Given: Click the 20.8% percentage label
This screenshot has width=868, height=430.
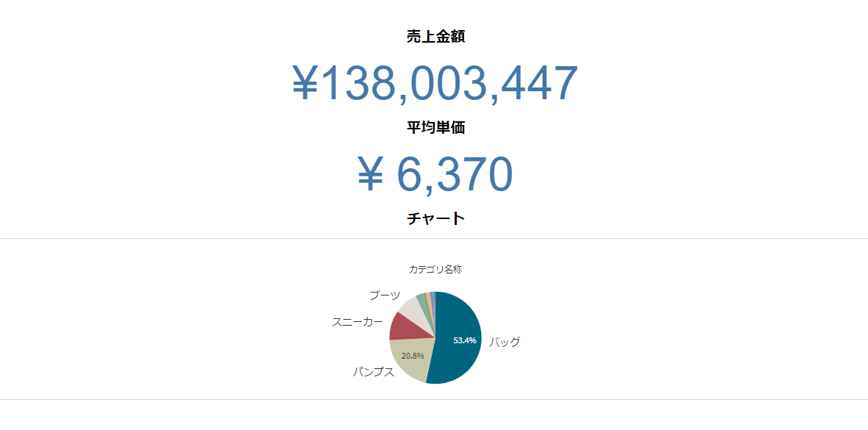Looking at the screenshot, I should [413, 356].
